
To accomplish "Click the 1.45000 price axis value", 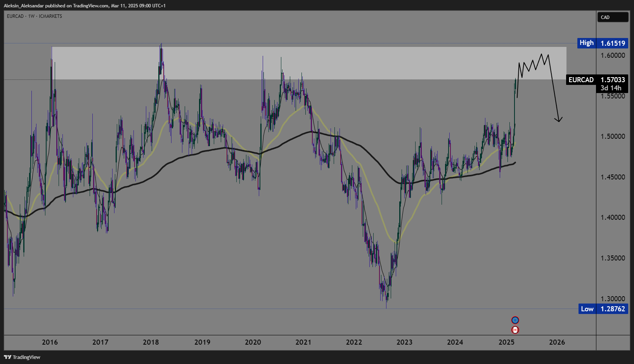I will pyautogui.click(x=613, y=177).
